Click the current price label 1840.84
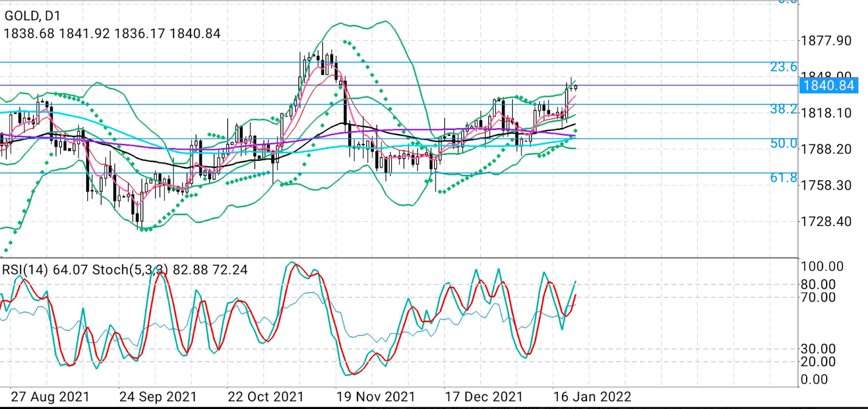868x409 pixels. [x=829, y=85]
